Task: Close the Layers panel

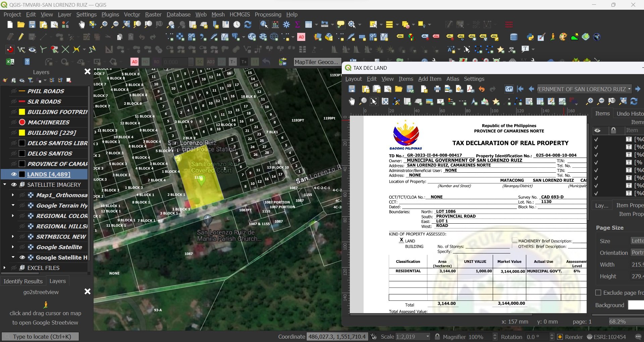Action: pos(88,71)
